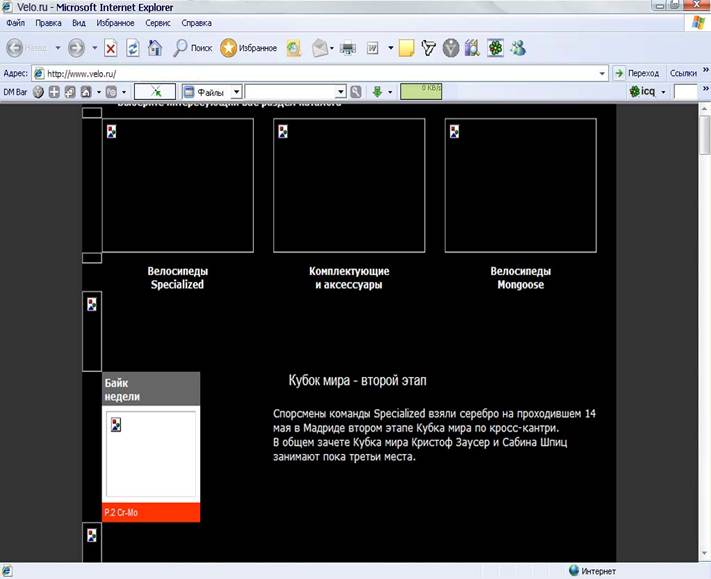Click the green KB/s speed indicator
This screenshot has height=579, width=711.
(x=421, y=91)
